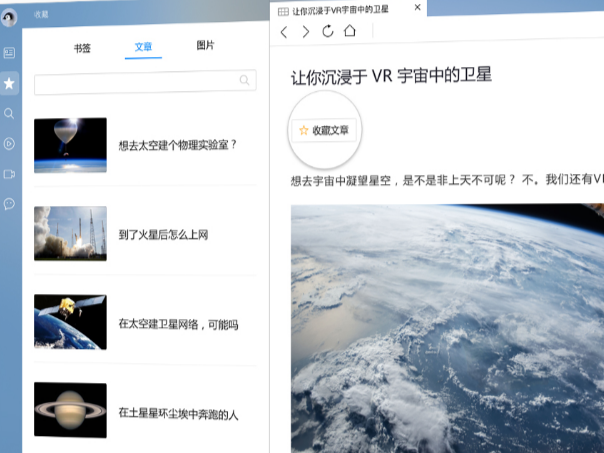Go forward in the browser
The width and height of the screenshot is (604, 453).
tap(306, 32)
